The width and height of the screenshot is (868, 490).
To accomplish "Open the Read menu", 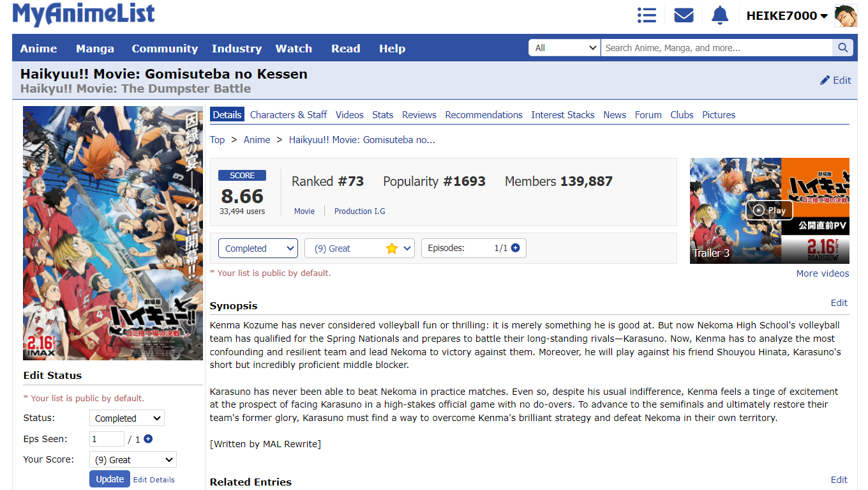I will click(x=345, y=49).
